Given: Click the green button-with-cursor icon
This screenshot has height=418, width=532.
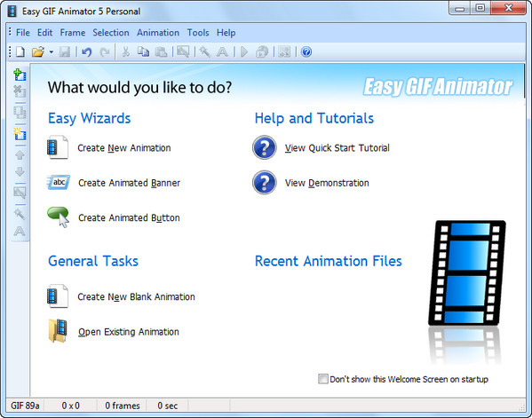Looking at the screenshot, I should [x=59, y=217].
